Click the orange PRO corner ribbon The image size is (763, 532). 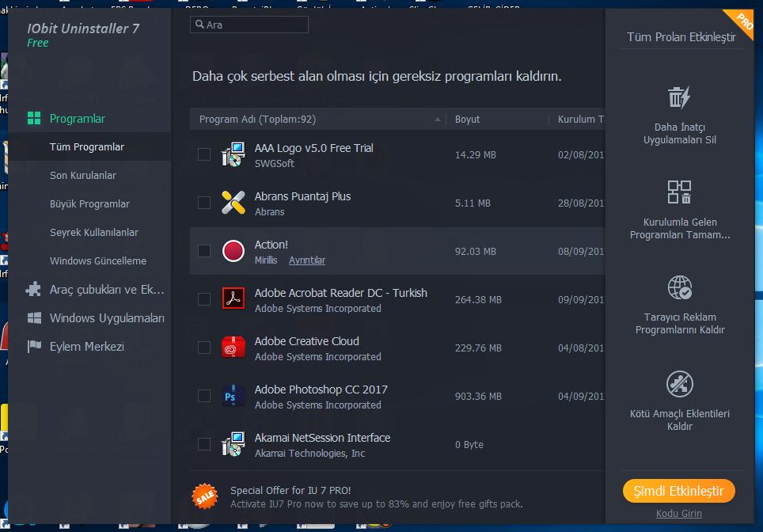point(742,21)
